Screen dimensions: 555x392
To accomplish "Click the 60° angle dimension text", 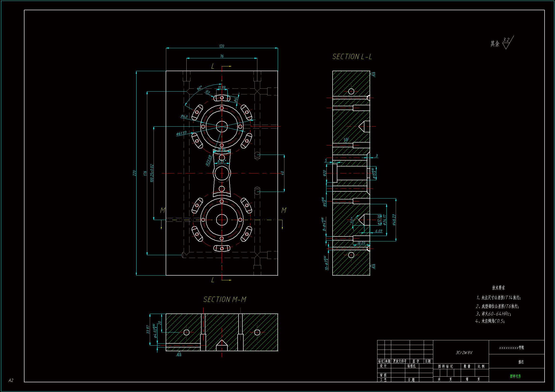I will [199, 88].
